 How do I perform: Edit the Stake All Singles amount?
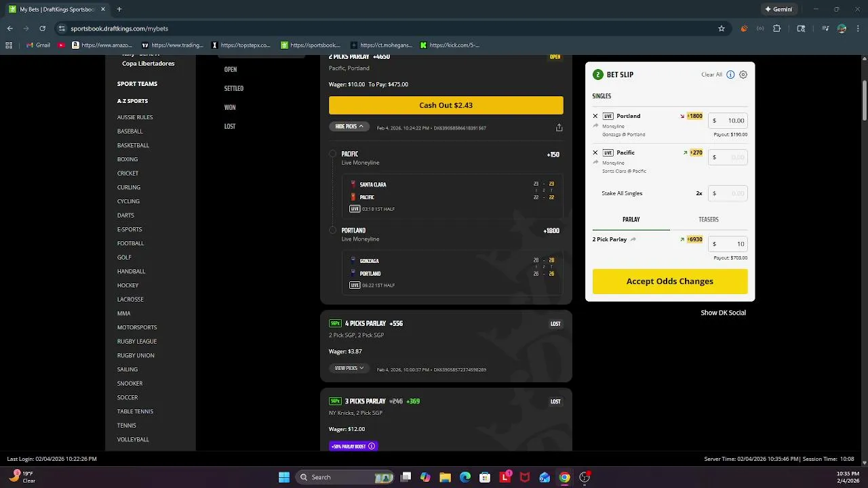pyautogui.click(x=728, y=193)
